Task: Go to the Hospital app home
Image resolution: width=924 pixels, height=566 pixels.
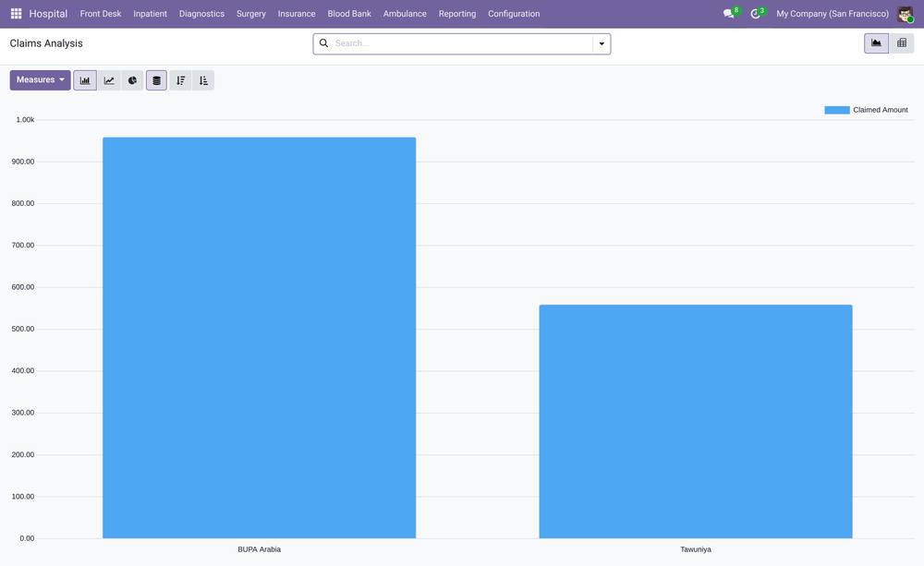Action: (48, 14)
